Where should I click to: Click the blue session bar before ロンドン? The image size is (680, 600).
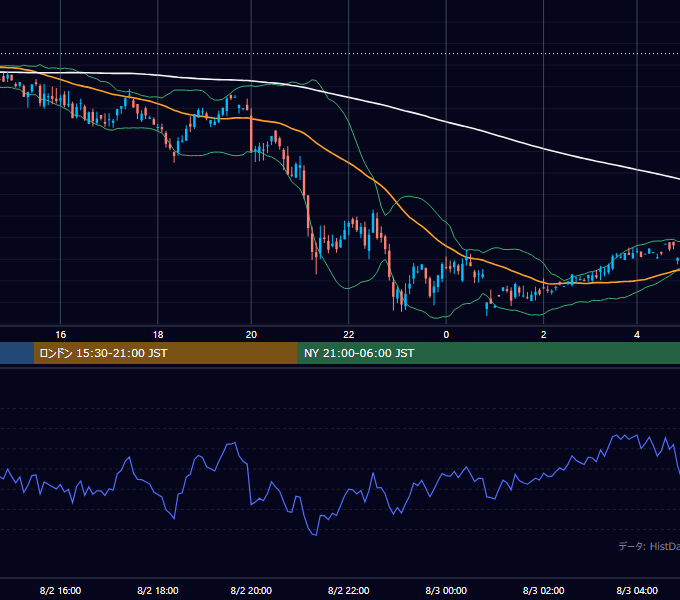tap(17, 353)
